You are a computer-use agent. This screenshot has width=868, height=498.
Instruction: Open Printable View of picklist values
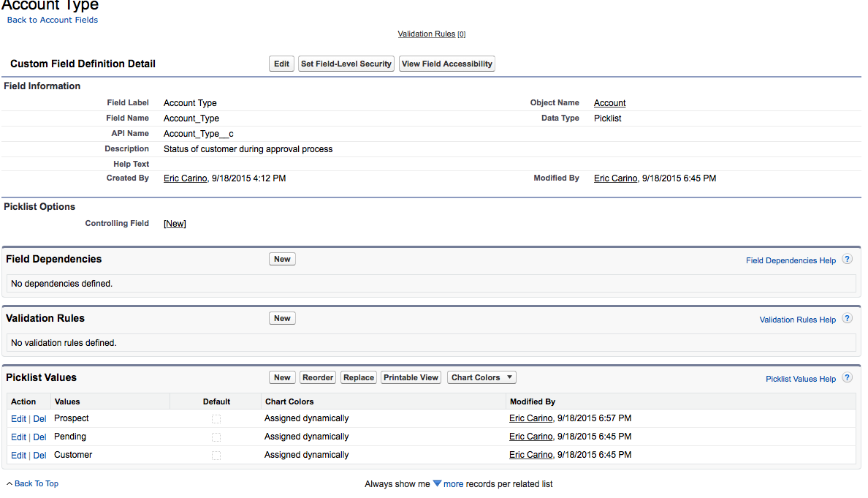tap(411, 378)
